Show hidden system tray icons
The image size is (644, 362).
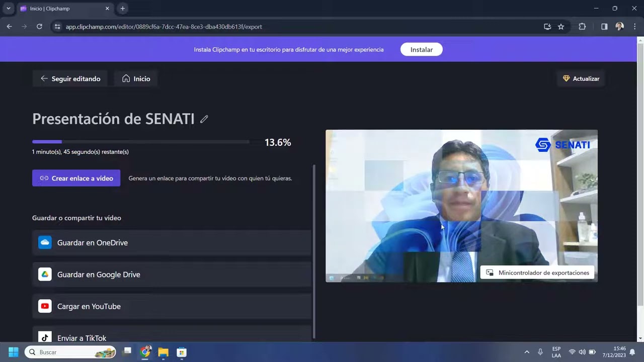point(527,352)
